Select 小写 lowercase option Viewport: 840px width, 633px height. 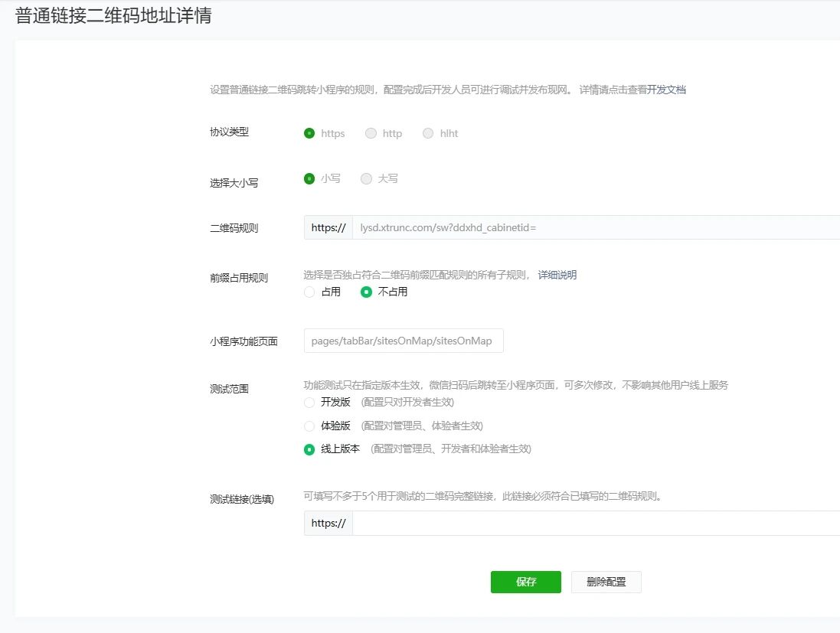click(x=309, y=179)
